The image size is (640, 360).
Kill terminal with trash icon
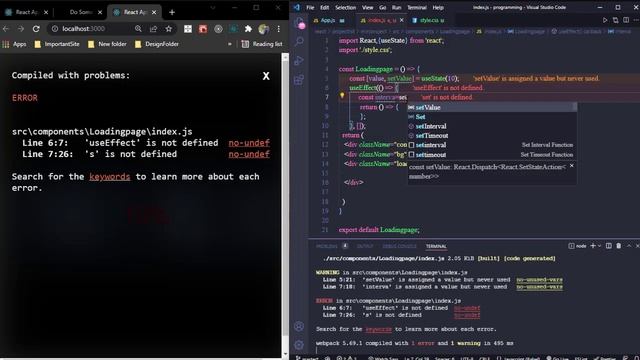pos(619,246)
